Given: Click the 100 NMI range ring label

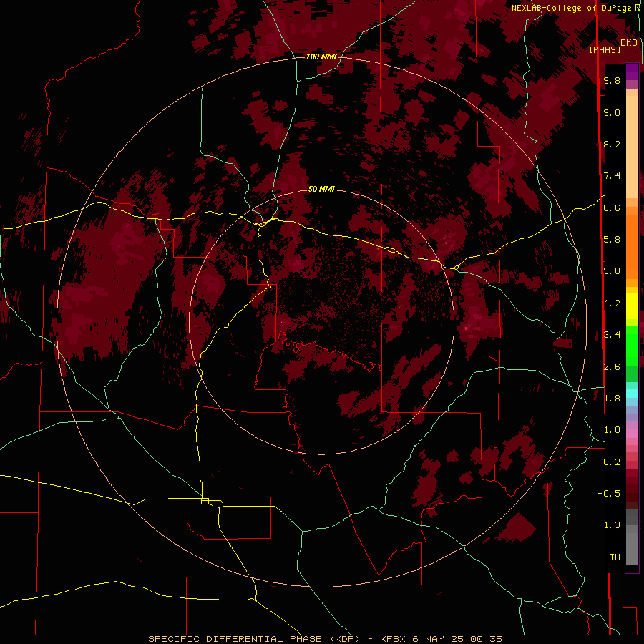Looking at the screenshot, I should click(321, 57).
